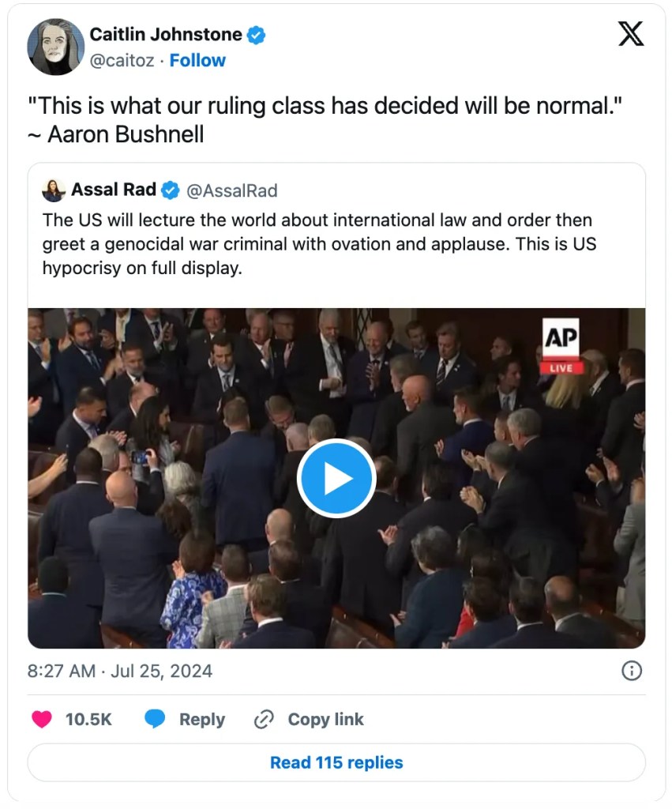Click the X logo icon
The width and height of the screenshot is (672, 809).
630,34
